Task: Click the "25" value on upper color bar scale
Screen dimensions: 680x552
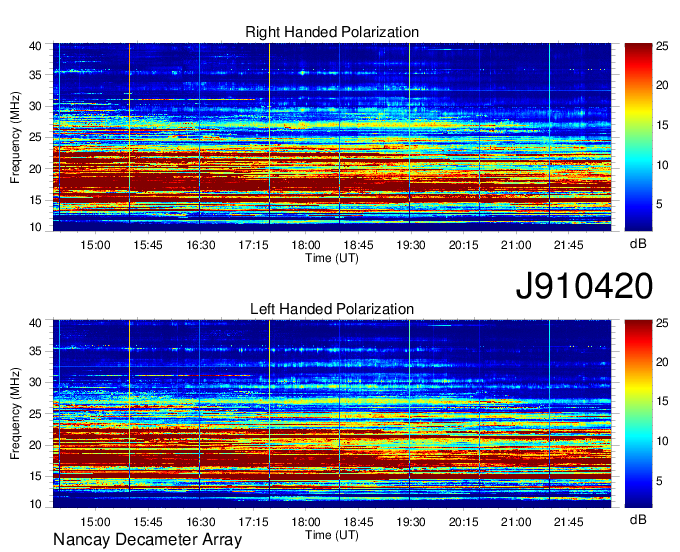Action: click(662, 46)
